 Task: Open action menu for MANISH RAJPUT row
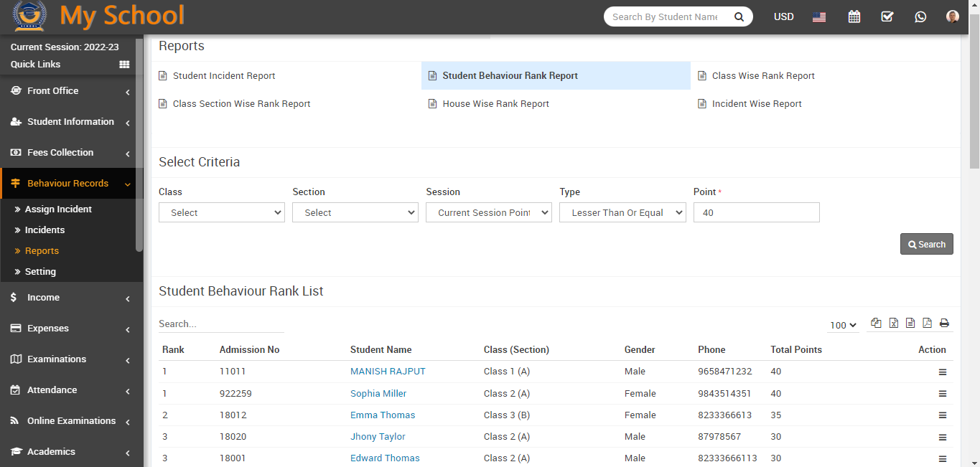point(943,372)
